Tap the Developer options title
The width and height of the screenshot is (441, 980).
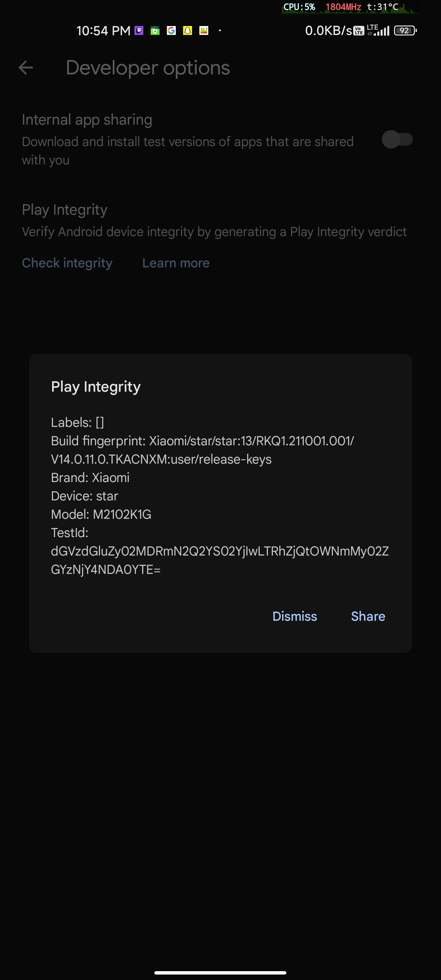coord(148,68)
